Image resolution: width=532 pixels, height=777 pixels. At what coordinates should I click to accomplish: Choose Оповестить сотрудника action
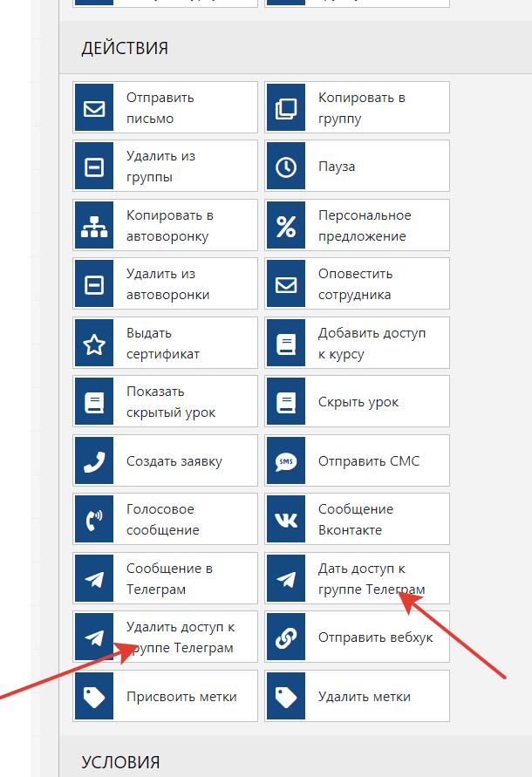(358, 284)
